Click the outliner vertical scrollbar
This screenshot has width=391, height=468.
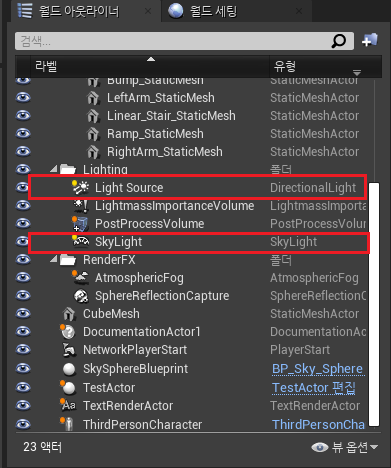tap(374, 304)
